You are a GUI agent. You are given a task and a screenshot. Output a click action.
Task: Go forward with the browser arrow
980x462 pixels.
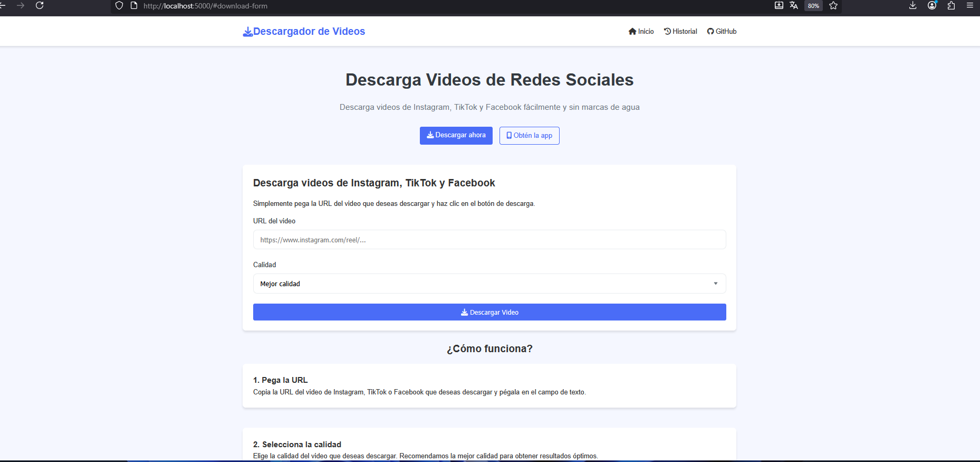pyautogui.click(x=21, y=6)
